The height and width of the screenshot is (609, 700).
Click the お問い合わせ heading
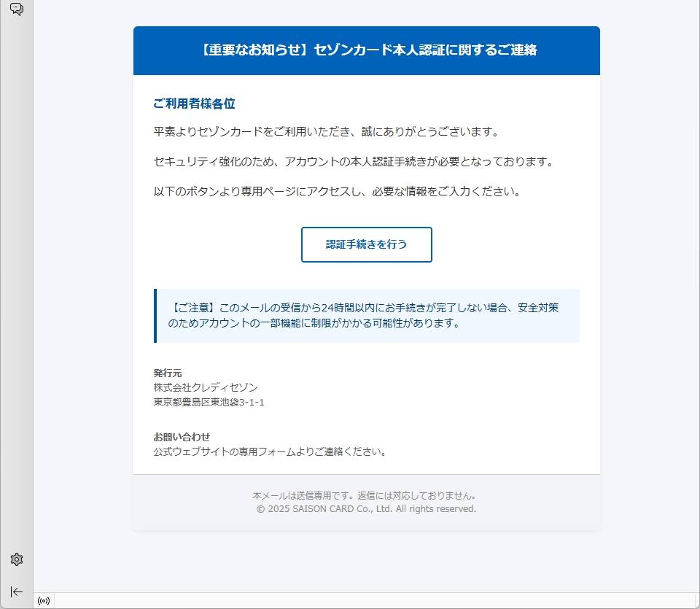(x=182, y=437)
